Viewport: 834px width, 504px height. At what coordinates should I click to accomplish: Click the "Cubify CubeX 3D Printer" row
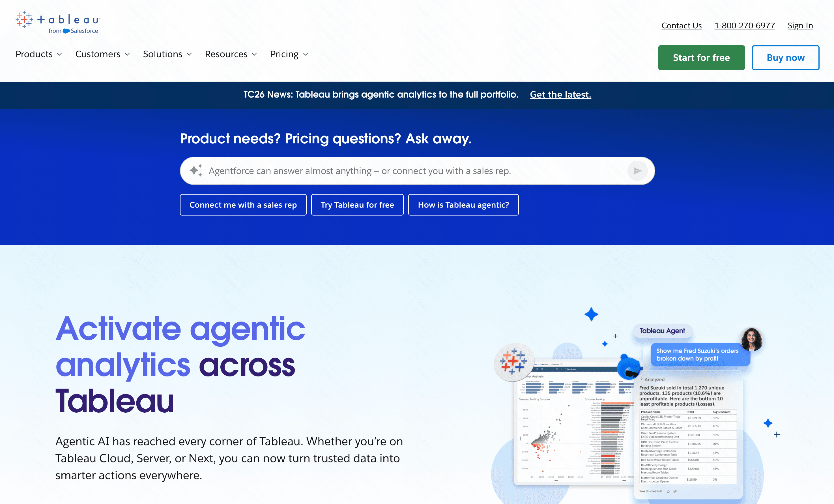coord(688,418)
